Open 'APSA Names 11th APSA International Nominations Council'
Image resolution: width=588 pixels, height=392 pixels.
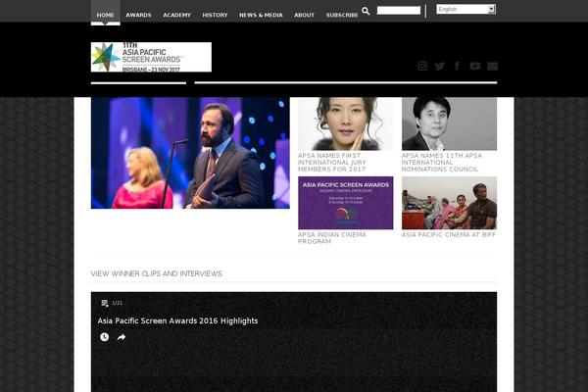pyautogui.click(x=442, y=163)
